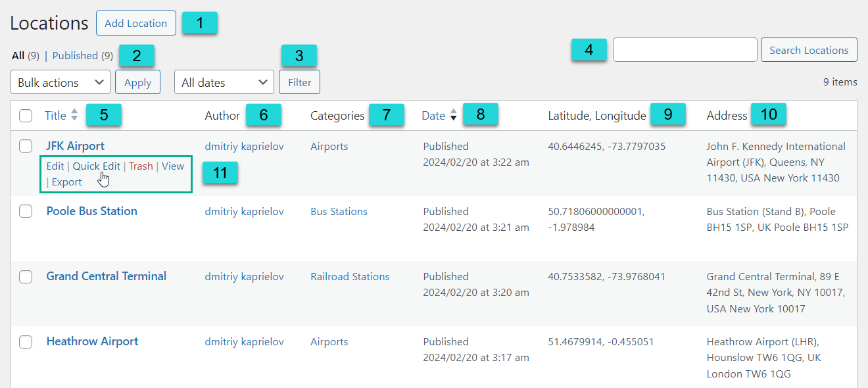Filter by Published locations
This screenshot has width=868, height=388.
coord(82,56)
